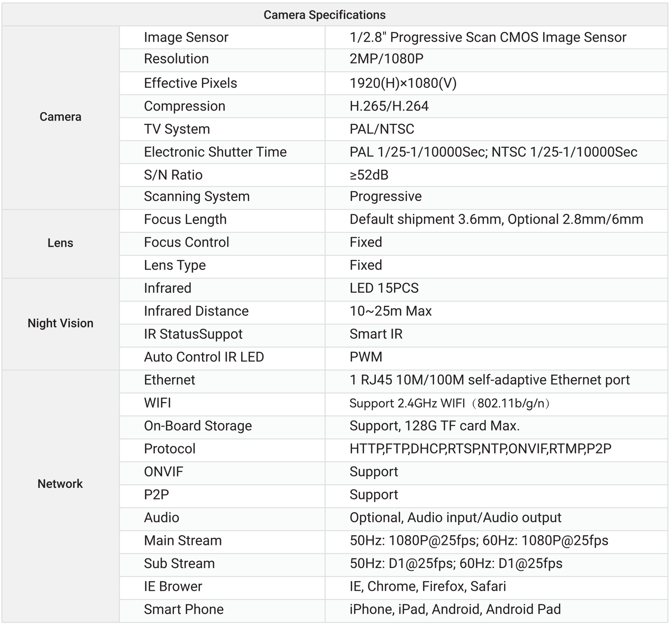Click the Electronic Shutter Time label

(x=215, y=152)
